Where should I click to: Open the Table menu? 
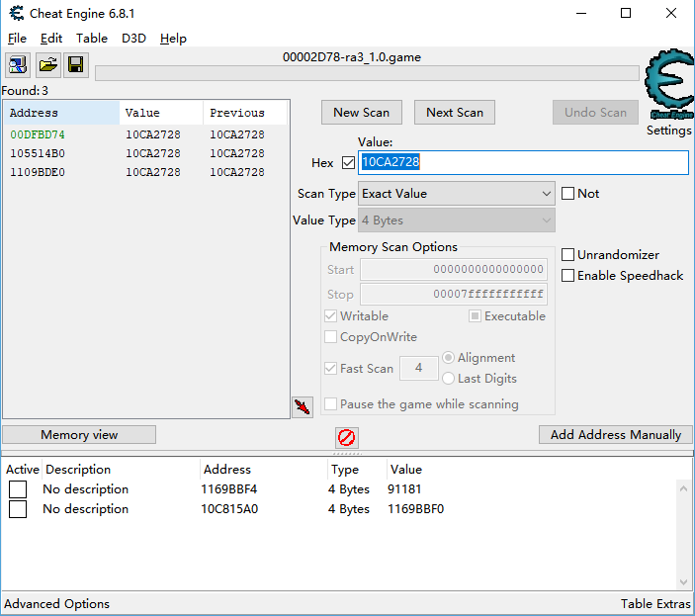pos(91,39)
